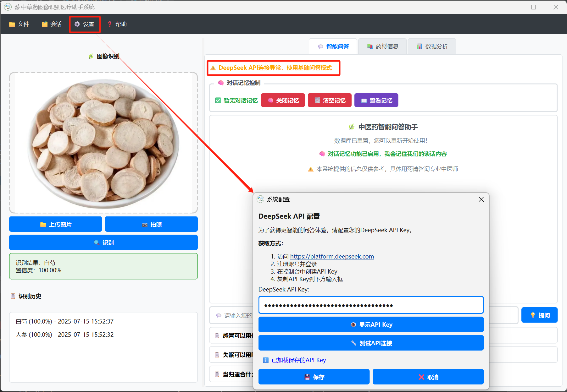Click the wrench icon on 测试API连接
Viewport: 567px width, 392px height.
(x=354, y=343)
